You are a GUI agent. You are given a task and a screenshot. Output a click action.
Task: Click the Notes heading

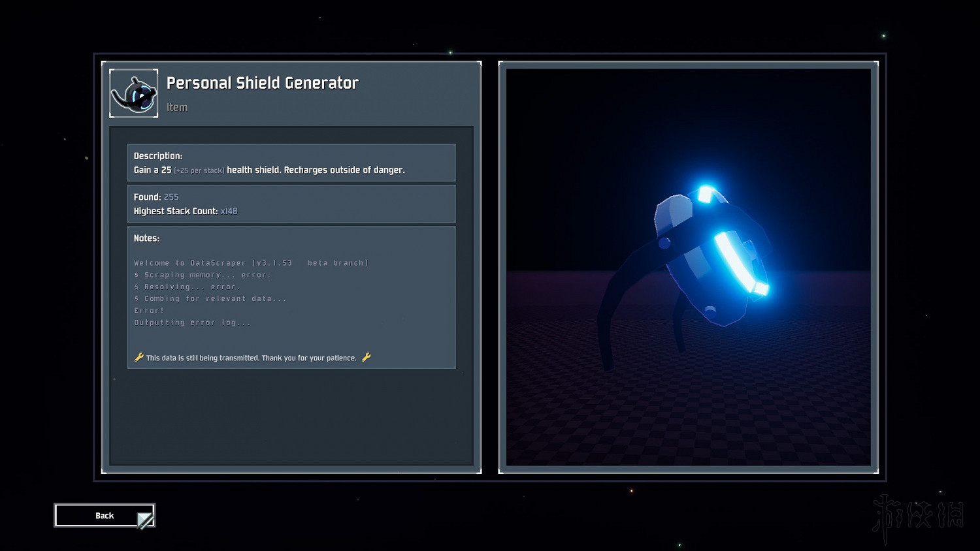(146, 238)
